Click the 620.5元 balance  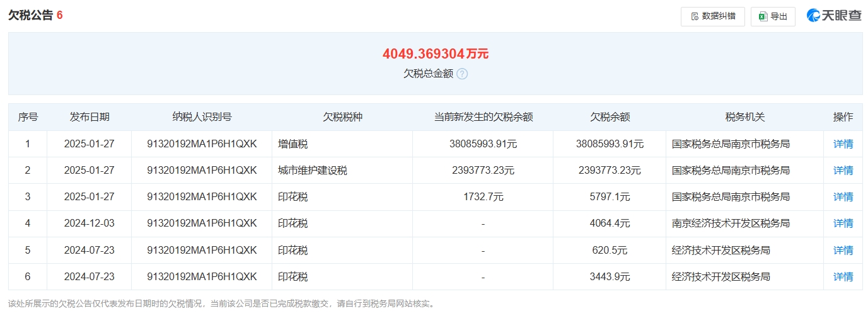click(610, 250)
